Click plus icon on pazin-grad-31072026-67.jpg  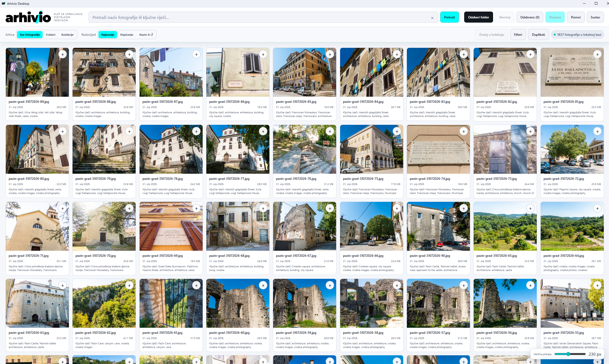pos(330,208)
